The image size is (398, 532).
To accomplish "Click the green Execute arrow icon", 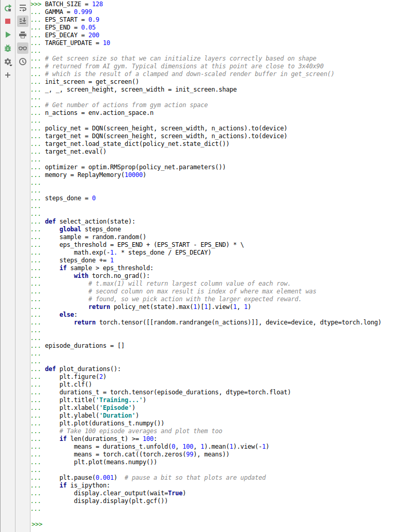I will point(8,35).
